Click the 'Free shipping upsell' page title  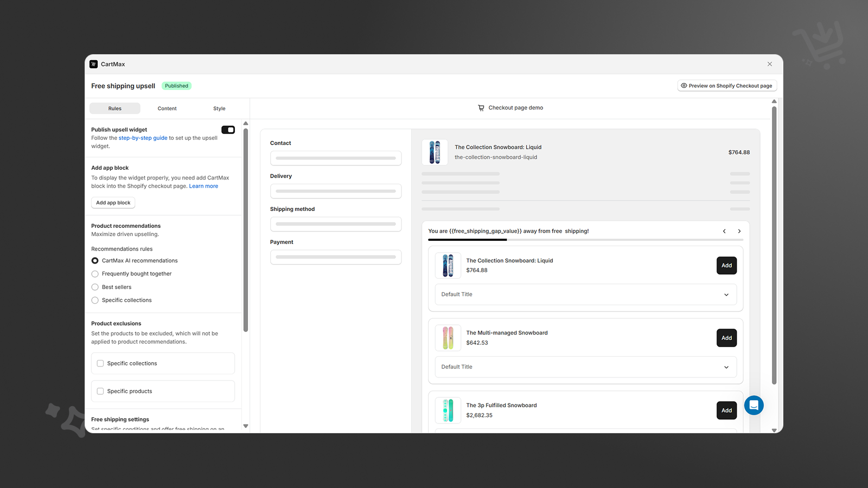tap(123, 86)
